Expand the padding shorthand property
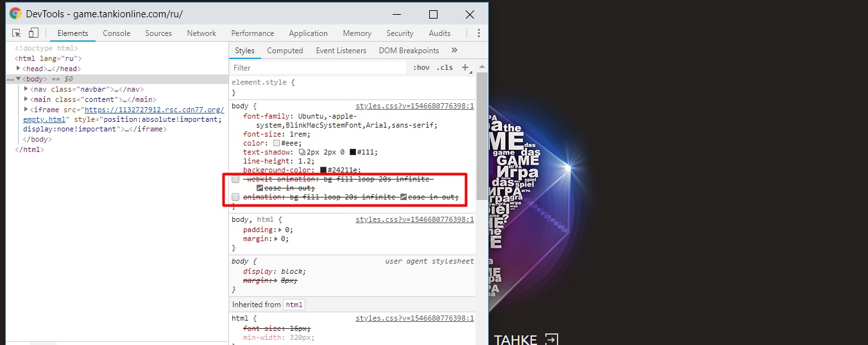 278,230
